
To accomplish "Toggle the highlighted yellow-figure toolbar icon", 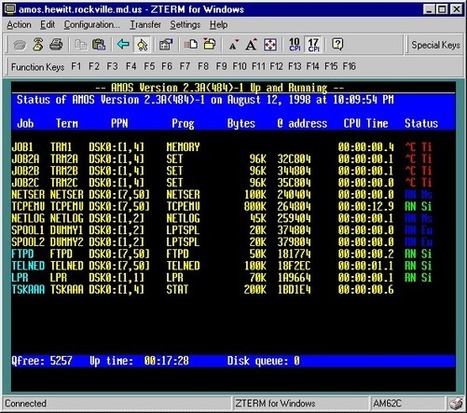I will tap(142, 45).
